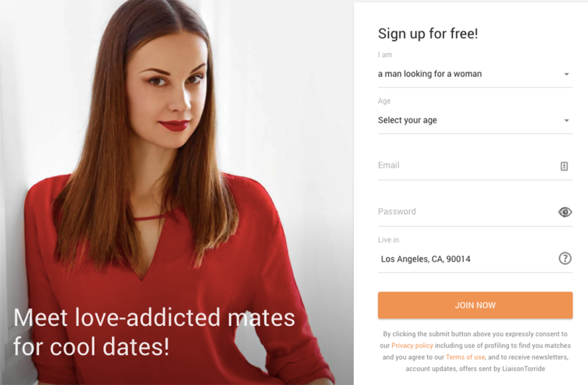
Task: Open the 'a man looking for a woman' selector
Action: click(475, 74)
